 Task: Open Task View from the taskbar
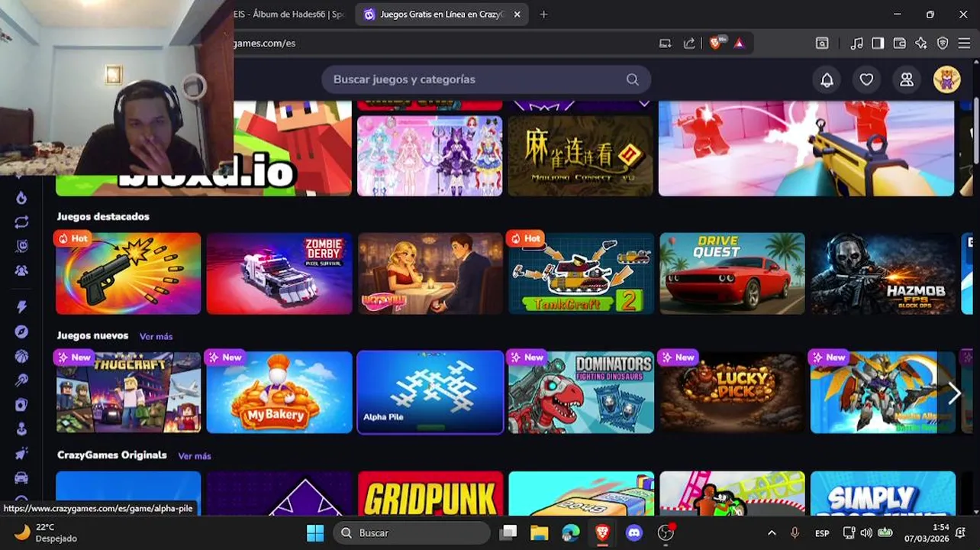point(508,533)
